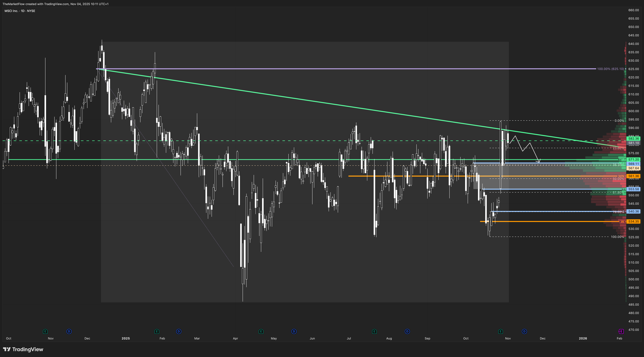The image size is (644, 357).
Task: Select the green 582.36 price label
Action: coord(633,138)
